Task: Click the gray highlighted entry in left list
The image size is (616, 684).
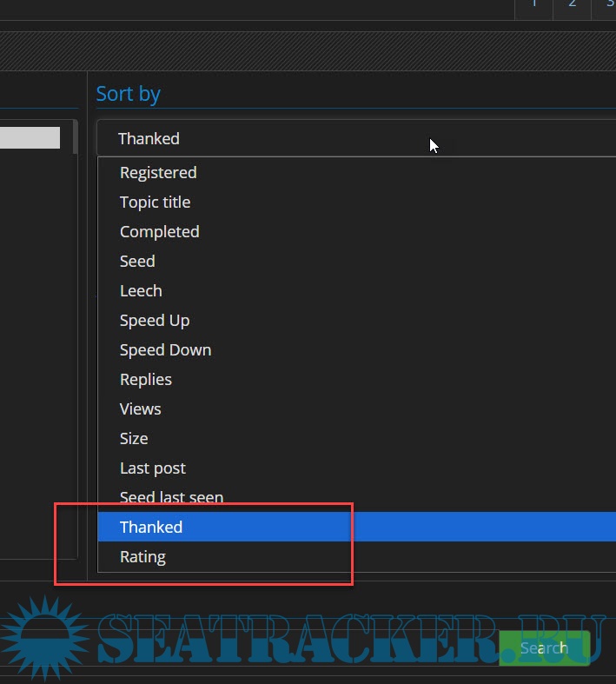Action: [30, 138]
